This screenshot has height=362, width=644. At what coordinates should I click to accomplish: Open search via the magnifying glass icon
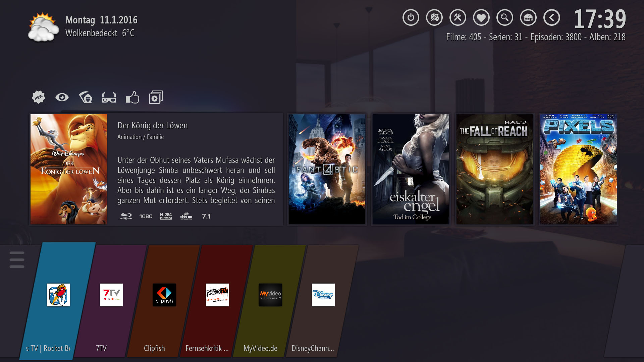click(505, 17)
